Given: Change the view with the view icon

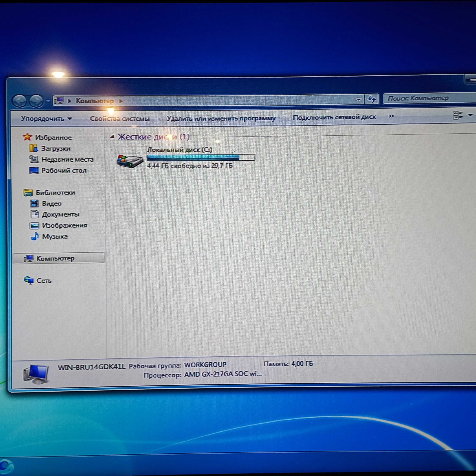Looking at the screenshot, I should point(458,115).
